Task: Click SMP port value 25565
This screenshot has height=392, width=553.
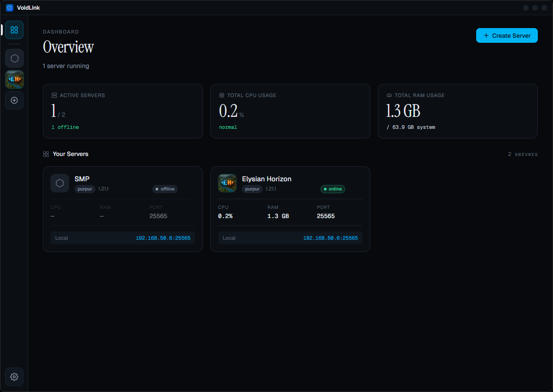Action: click(x=158, y=216)
